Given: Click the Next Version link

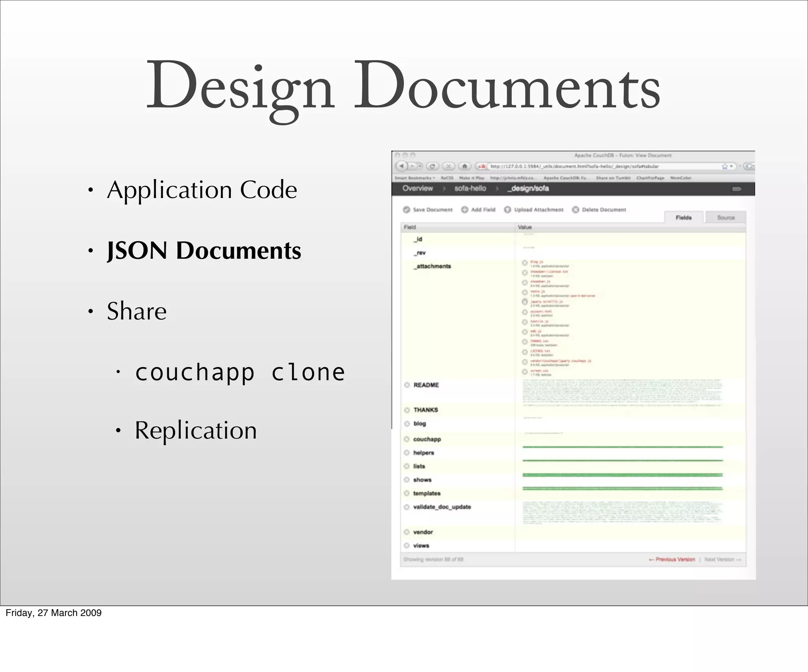Looking at the screenshot, I should [723, 559].
